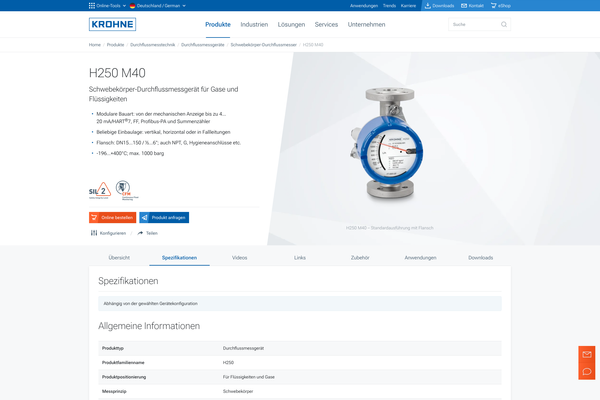Open the Online-Tools grid icon
The height and width of the screenshot is (400, 600).
92,6
